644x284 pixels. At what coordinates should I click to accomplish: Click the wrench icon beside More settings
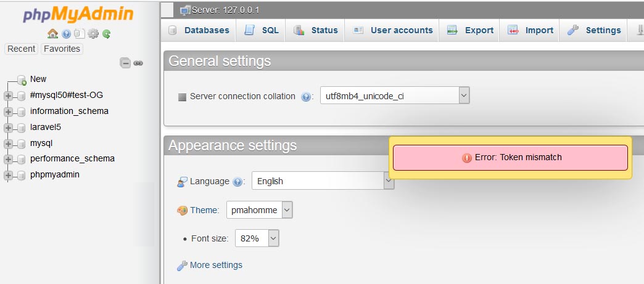(182, 266)
